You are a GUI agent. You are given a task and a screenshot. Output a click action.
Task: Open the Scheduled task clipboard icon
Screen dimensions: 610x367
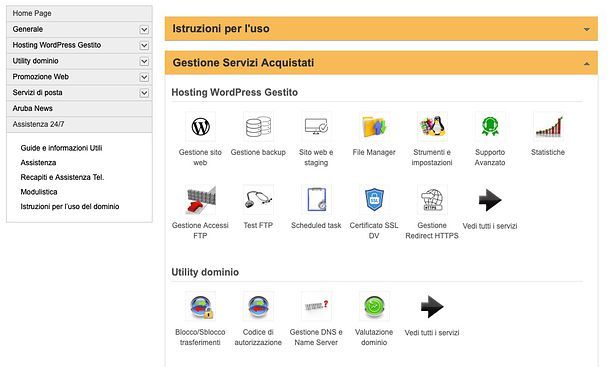click(x=316, y=200)
